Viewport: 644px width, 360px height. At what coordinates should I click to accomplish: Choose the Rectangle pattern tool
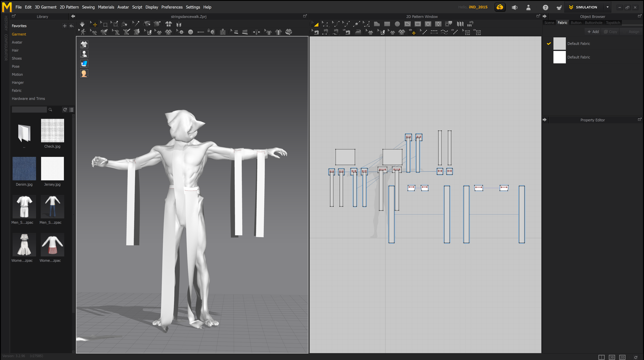point(387,24)
